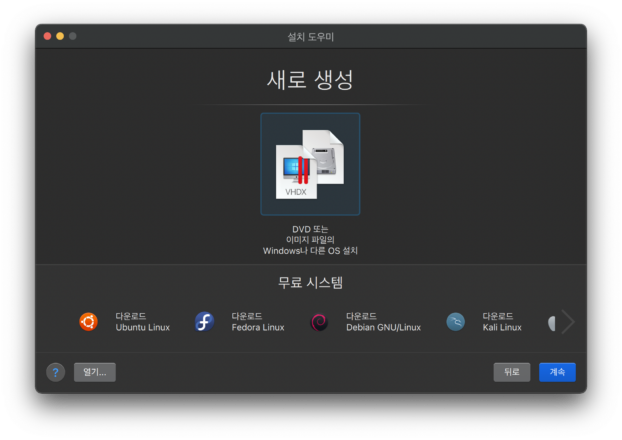Viewport: 622px width, 440px height.
Task: Choose the Debian GNU/Linux swirl icon
Action: click(x=320, y=321)
